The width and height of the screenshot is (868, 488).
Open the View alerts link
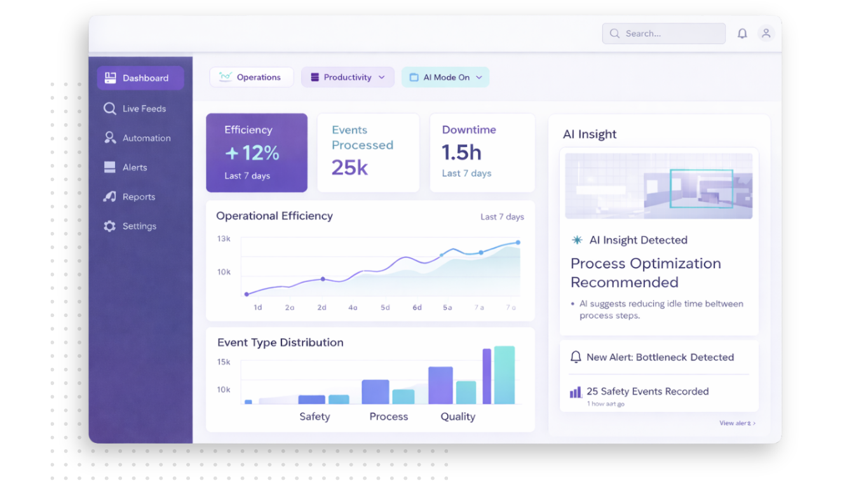point(737,423)
